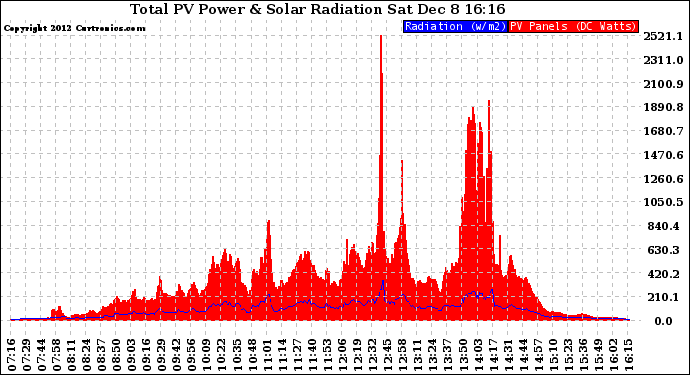Click the x-axis time label 11:14
The height and width of the screenshot is (375, 690).
coord(282,354)
